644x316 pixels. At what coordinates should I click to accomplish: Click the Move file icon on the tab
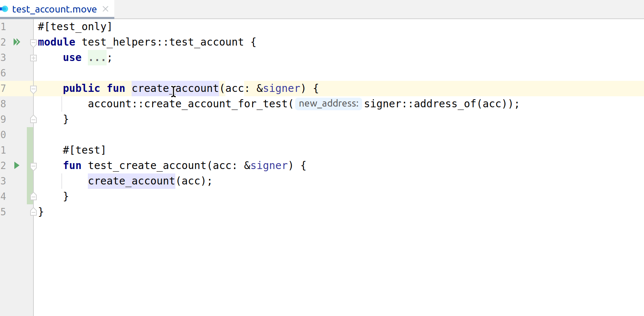click(x=4, y=9)
